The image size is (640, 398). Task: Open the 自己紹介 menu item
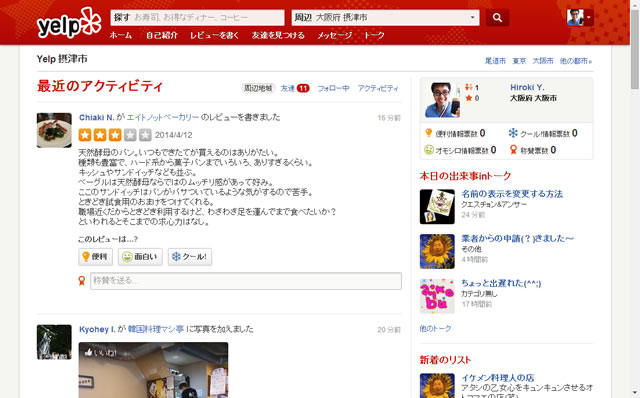coord(162,36)
